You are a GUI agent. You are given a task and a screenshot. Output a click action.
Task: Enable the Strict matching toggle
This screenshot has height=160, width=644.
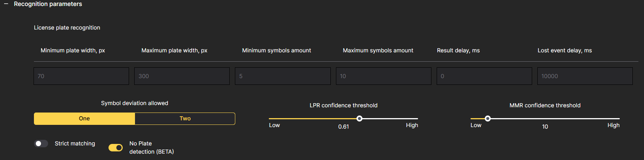point(41,144)
